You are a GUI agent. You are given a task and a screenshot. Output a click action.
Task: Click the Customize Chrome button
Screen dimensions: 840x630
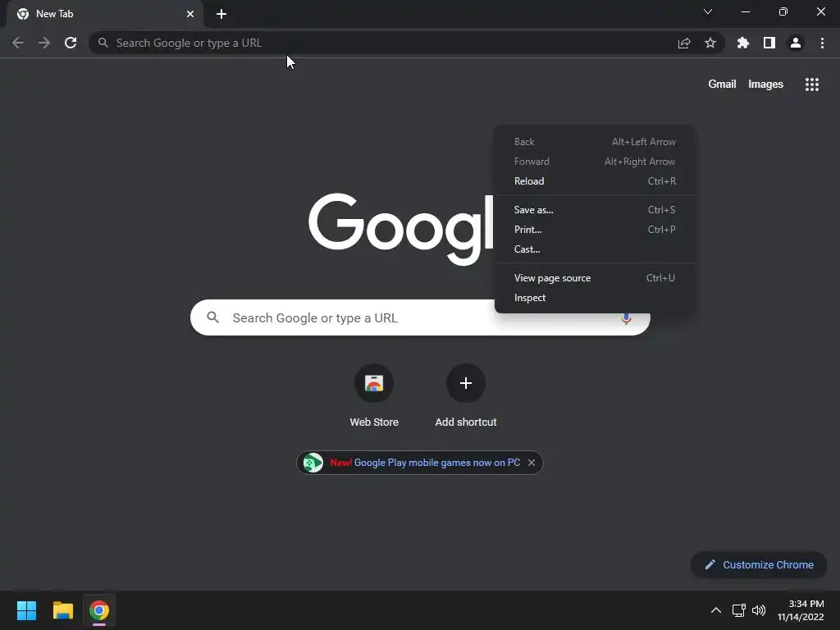tap(759, 564)
